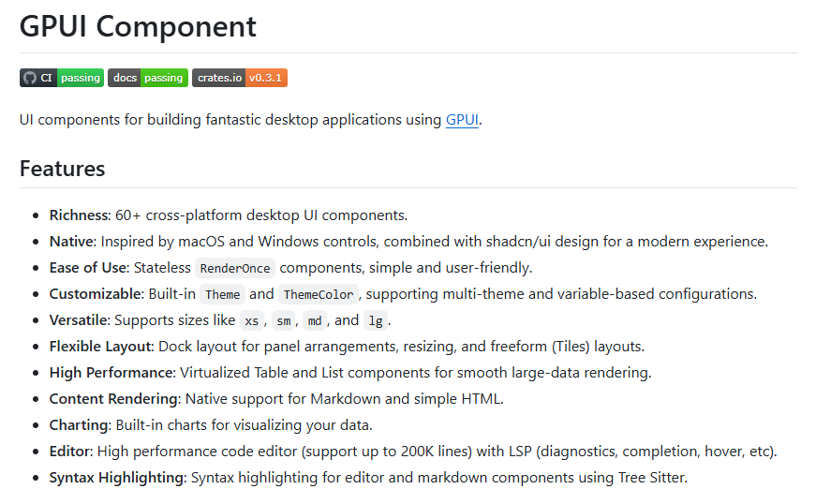
Task: Click the bold Customizable label
Action: 96,294
